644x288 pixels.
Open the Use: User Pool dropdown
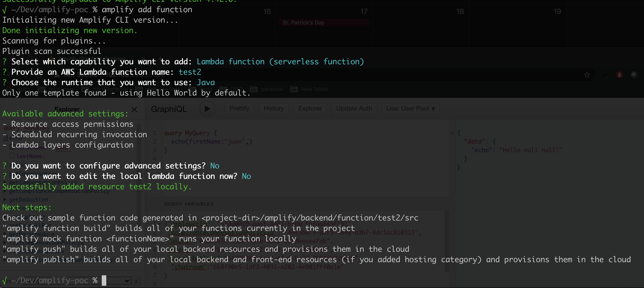click(x=410, y=109)
